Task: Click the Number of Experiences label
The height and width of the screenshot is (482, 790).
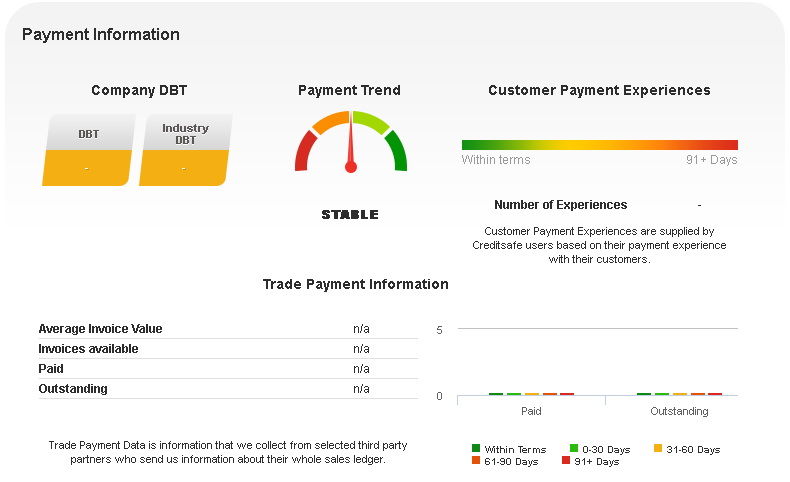Action: pos(560,205)
